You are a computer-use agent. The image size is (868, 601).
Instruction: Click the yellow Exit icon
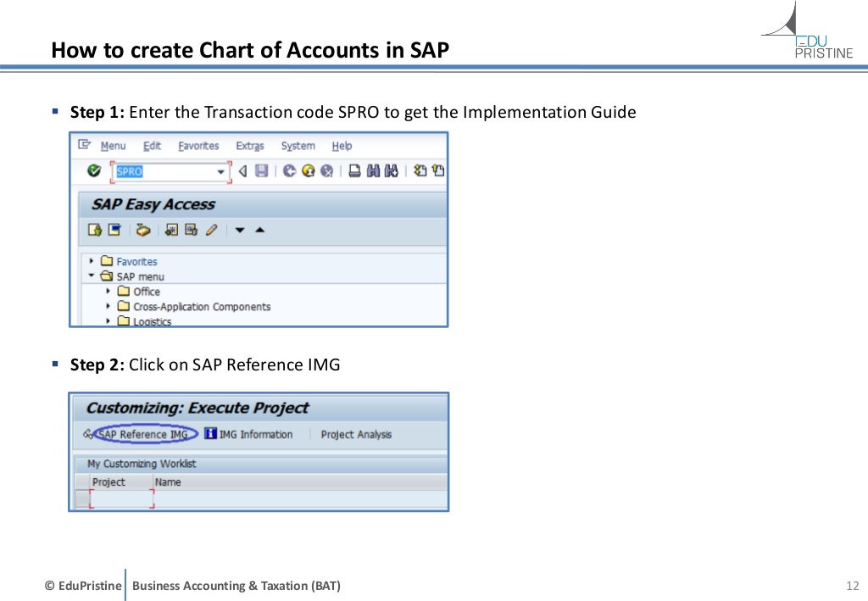(x=309, y=170)
